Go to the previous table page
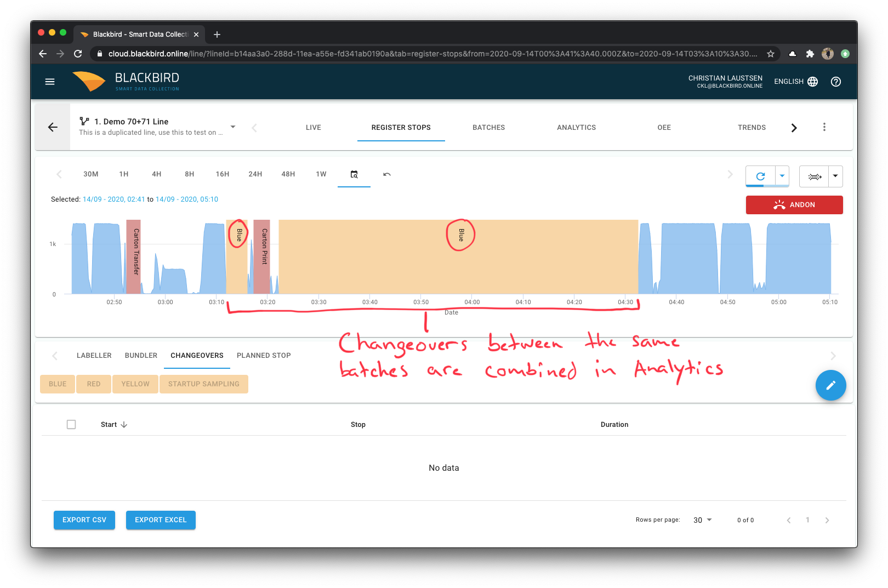 789,520
